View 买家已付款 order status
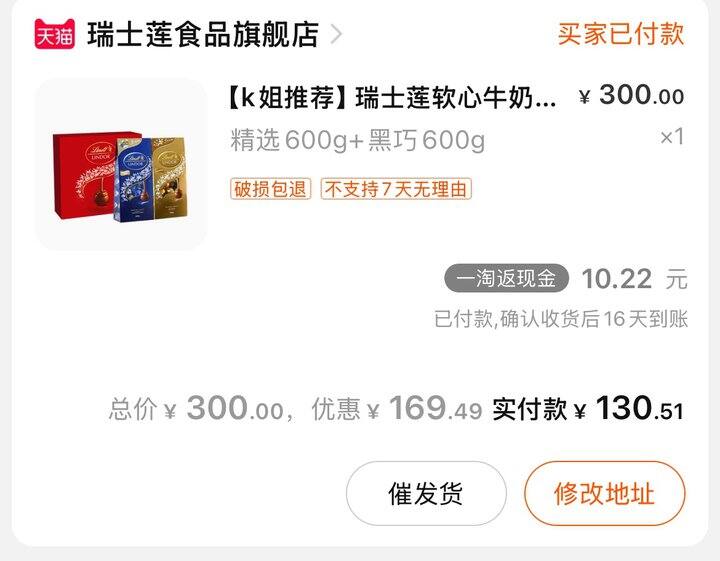Viewport: 720px width, 561px height. point(621,34)
